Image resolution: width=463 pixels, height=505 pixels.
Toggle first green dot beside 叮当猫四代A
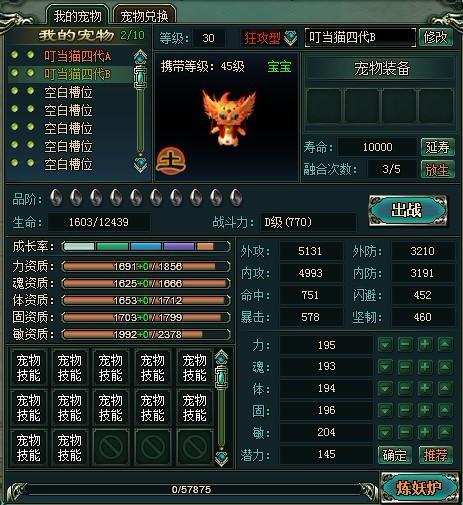14,54
